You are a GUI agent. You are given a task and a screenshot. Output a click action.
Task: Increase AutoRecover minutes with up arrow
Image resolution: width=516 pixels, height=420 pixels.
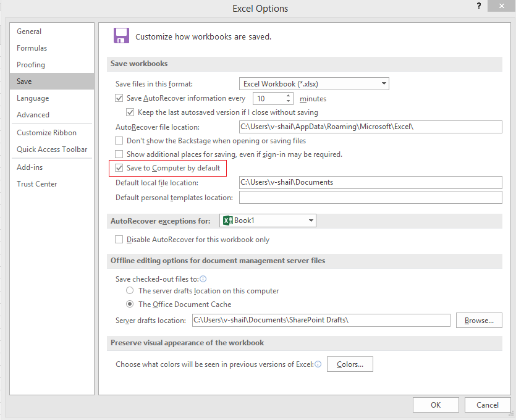point(288,96)
